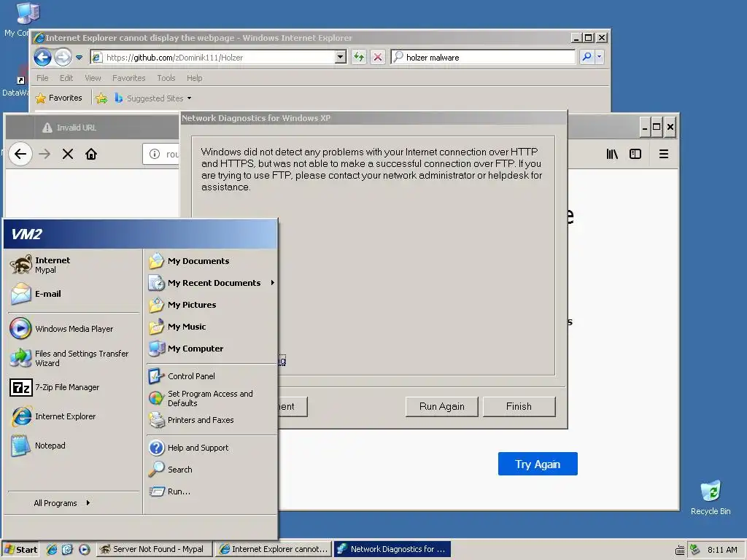Open Recycle Bin on desktop
This screenshot has height=560, width=747.
[x=711, y=498]
